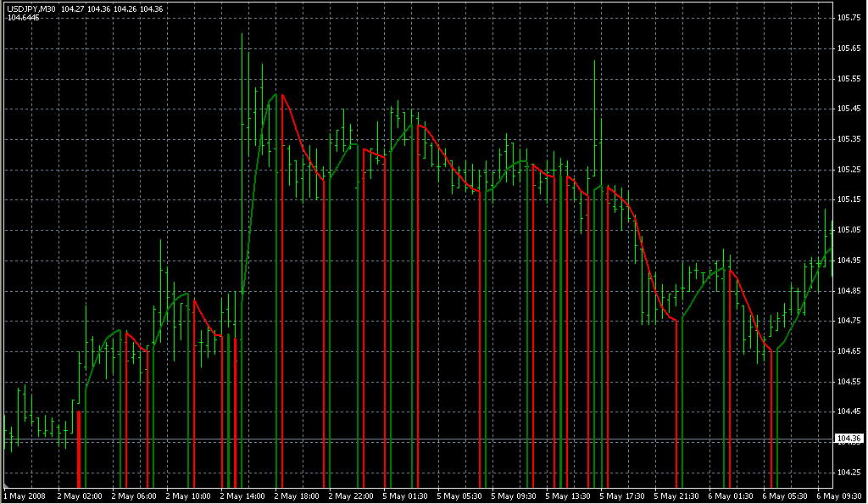The height and width of the screenshot is (504, 868).
Task: Click the 2 May 14:00 time label
Action: [242, 496]
